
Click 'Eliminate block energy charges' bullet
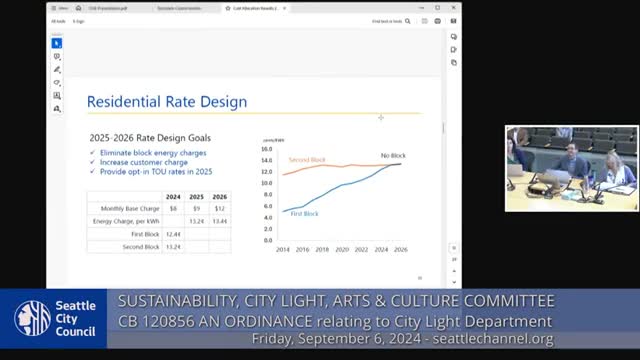(153, 153)
